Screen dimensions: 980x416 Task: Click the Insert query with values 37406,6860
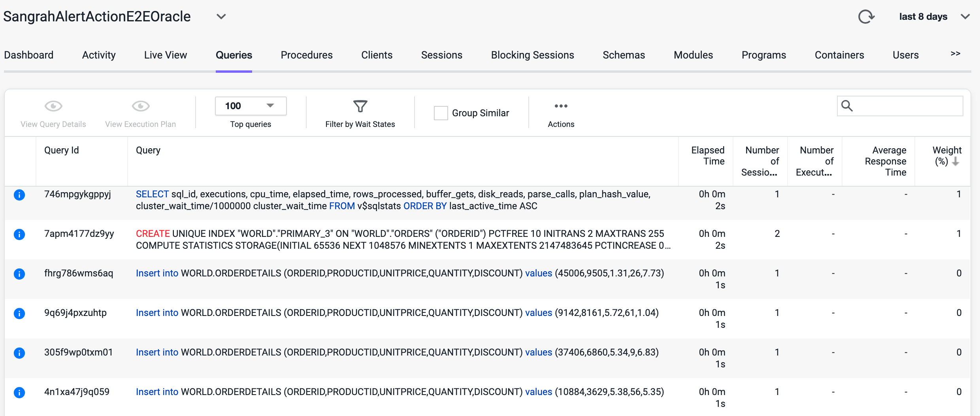(397, 352)
